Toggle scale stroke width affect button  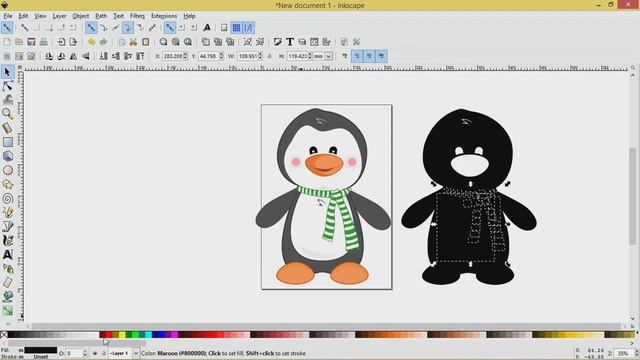344,56
